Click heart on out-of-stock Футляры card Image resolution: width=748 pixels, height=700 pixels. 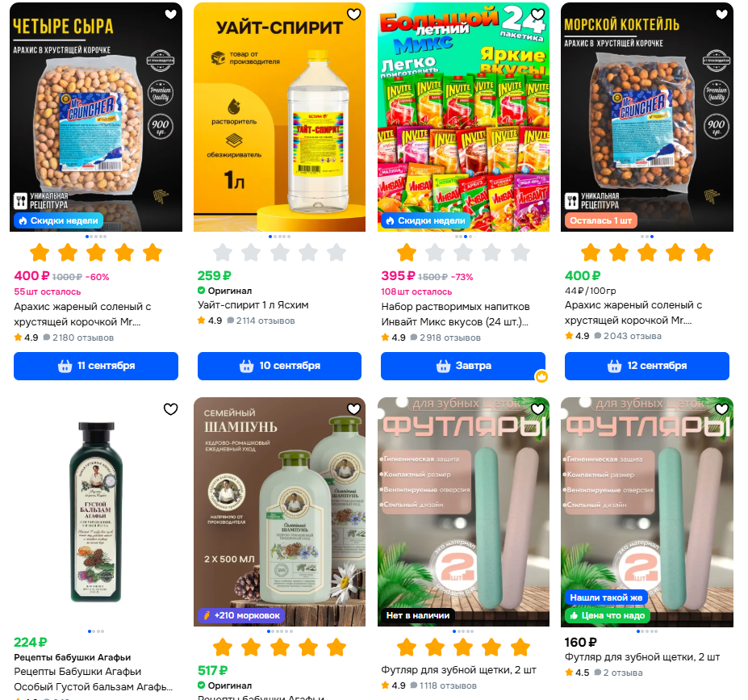(x=537, y=409)
